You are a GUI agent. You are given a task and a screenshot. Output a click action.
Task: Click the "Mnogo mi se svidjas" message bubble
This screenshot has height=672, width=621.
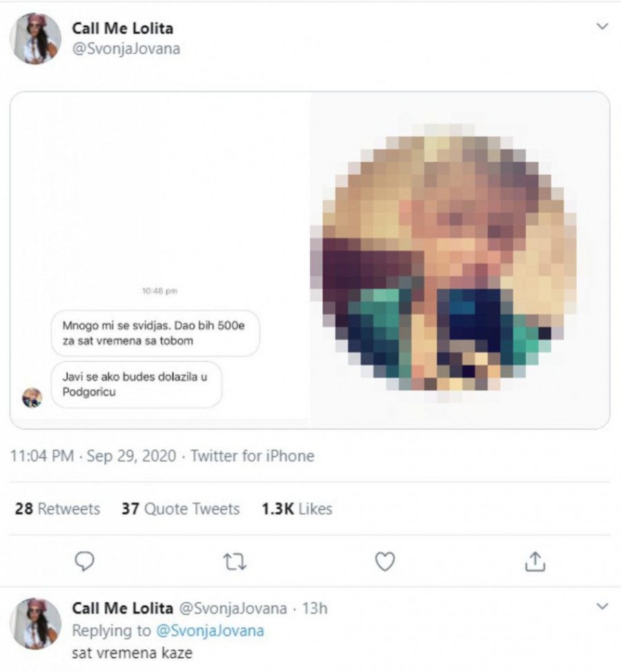click(x=155, y=333)
